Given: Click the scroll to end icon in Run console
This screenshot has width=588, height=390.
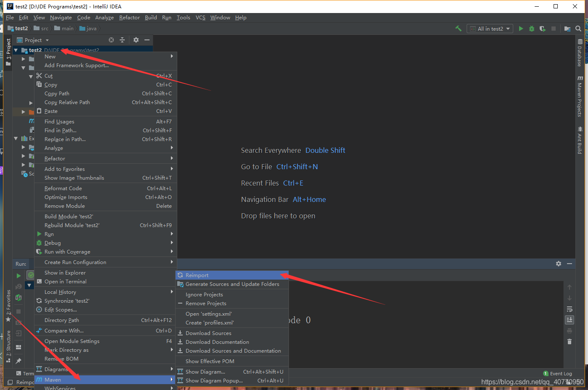Looking at the screenshot, I should tap(570, 320).
